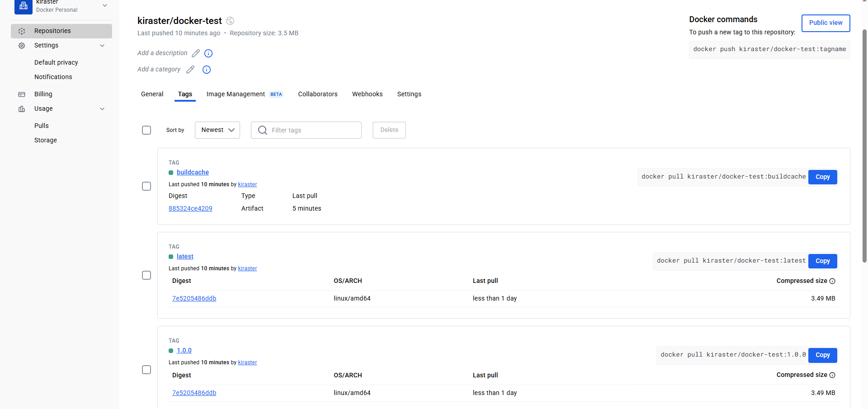Click the kiraster/docker-test repository title
This screenshot has width=868, height=409.
(179, 21)
